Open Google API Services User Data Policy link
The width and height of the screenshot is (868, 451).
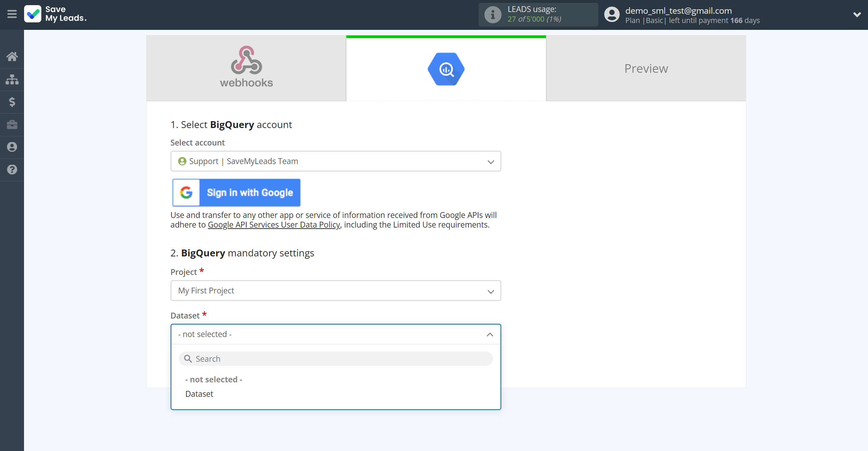tap(274, 225)
